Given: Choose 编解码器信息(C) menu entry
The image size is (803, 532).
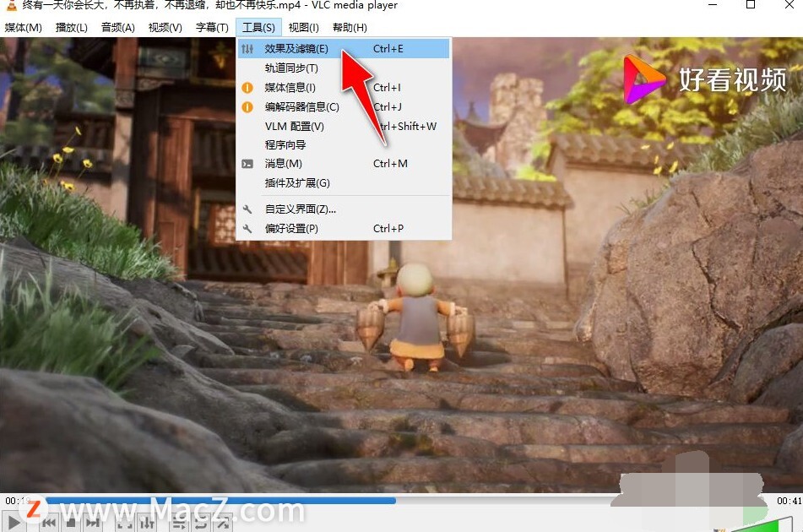Looking at the screenshot, I should pyautogui.click(x=344, y=107).
